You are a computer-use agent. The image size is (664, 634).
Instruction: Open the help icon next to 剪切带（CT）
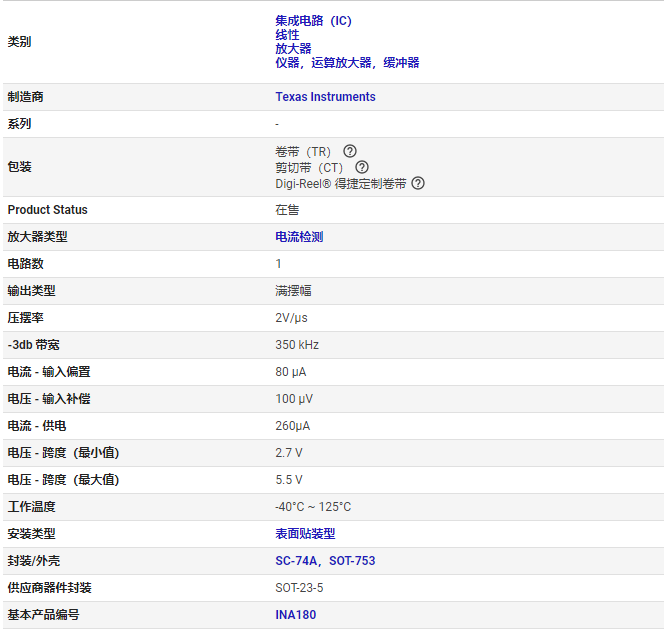click(362, 167)
